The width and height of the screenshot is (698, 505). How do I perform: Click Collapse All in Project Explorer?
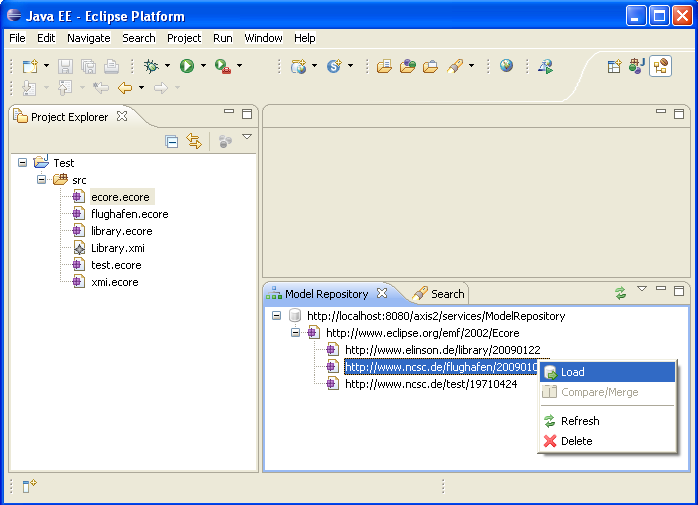click(171, 142)
